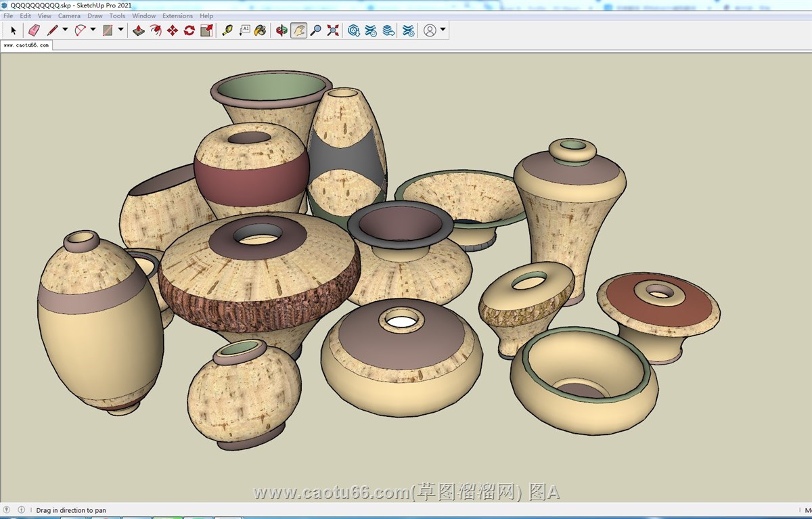Open 3D Warehouse
The width and height of the screenshot is (812, 519).
tap(354, 30)
